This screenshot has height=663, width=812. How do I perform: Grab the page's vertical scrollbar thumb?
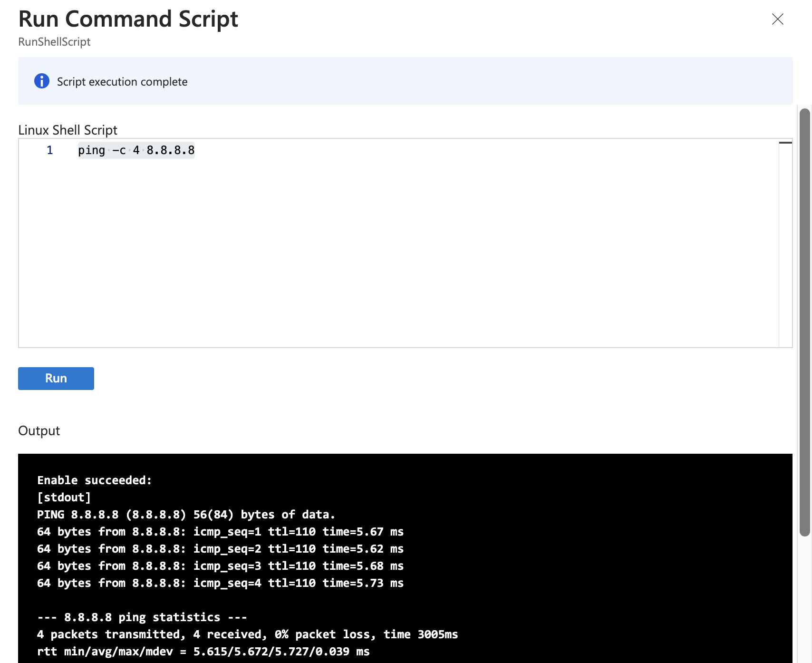pyautogui.click(x=804, y=322)
